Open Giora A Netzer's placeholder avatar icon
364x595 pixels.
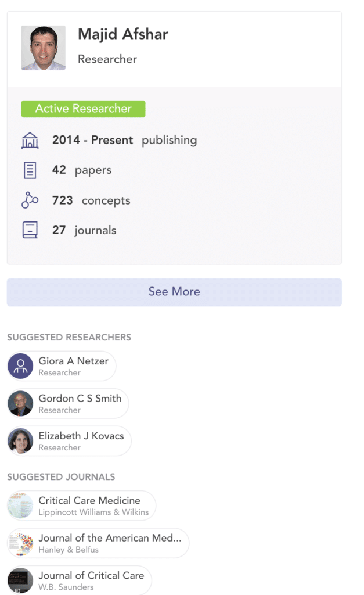pos(20,366)
